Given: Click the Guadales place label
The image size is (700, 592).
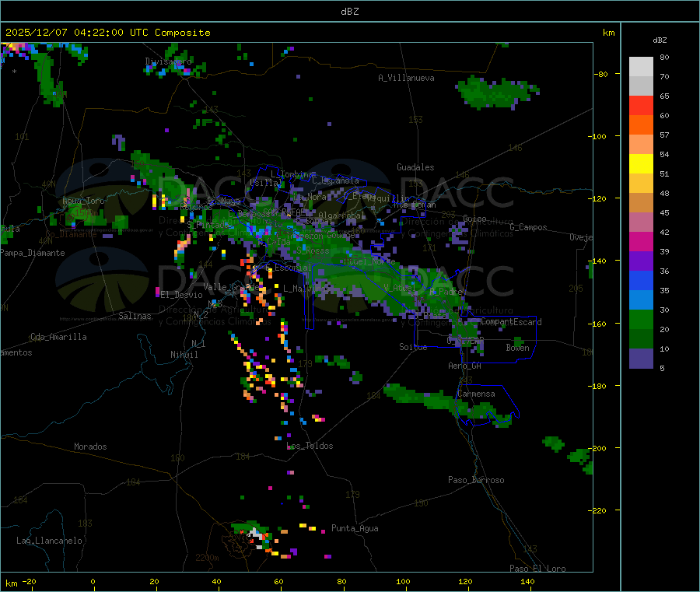Looking at the screenshot, I should (415, 167).
